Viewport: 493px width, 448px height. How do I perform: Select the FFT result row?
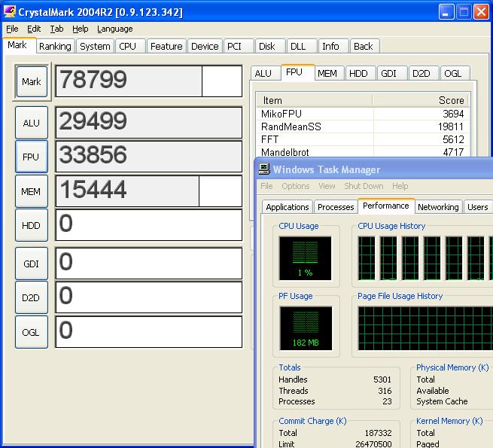363,139
